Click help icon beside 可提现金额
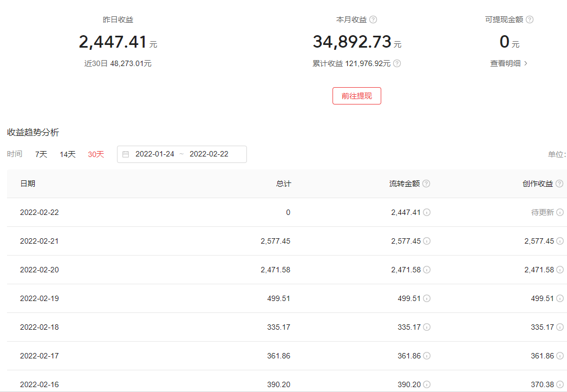 [x=530, y=19]
